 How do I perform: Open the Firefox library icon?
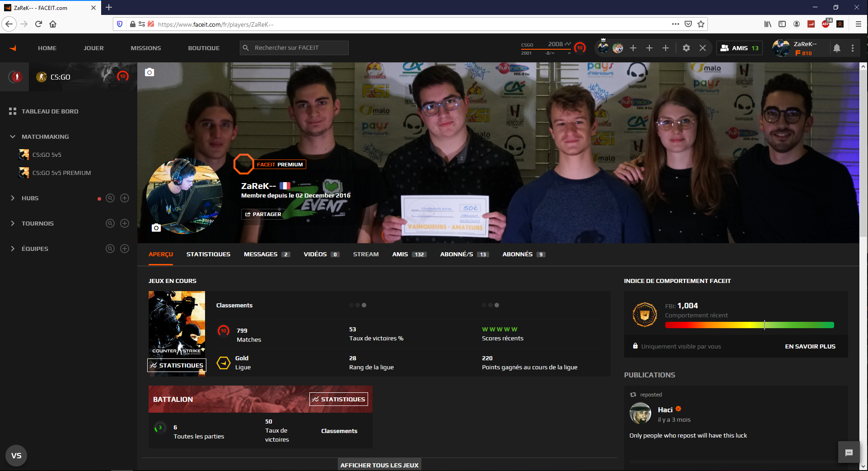pos(768,24)
